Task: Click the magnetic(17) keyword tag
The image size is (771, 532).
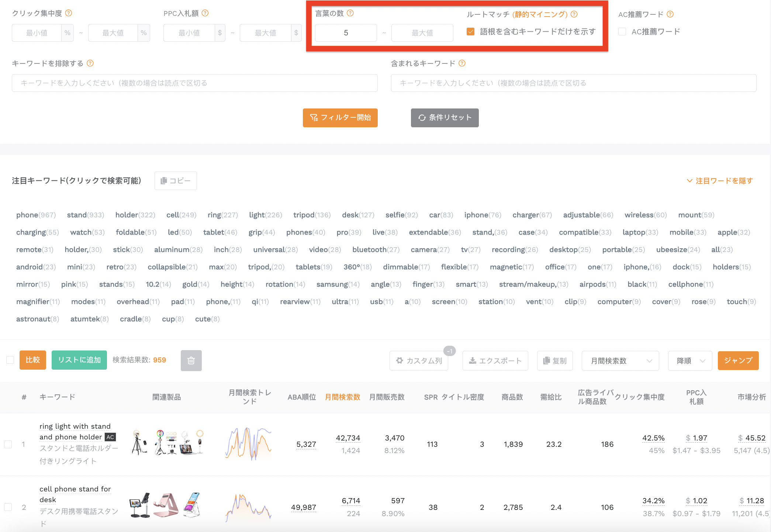Action: tap(512, 267)
